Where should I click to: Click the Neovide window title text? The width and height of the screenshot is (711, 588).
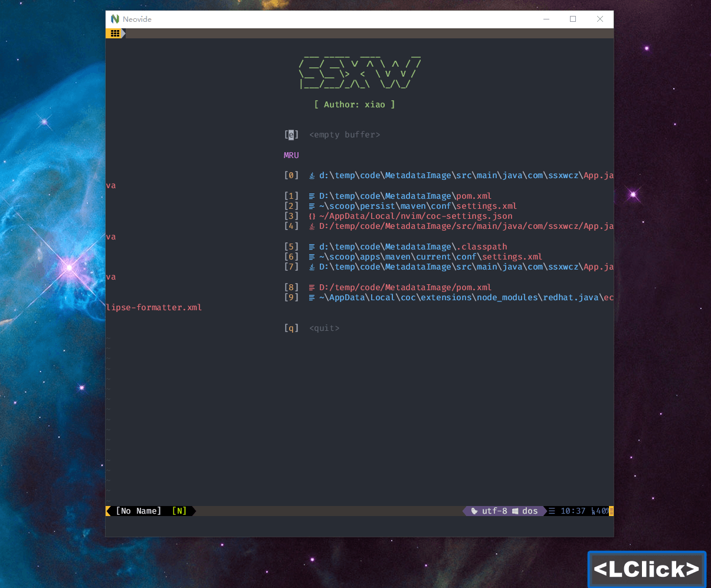click(137, 19)
